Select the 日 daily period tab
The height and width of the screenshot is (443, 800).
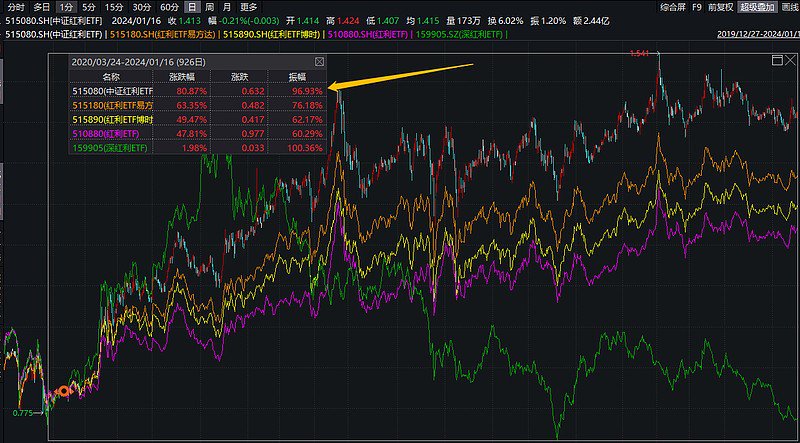tap(191, 7)
